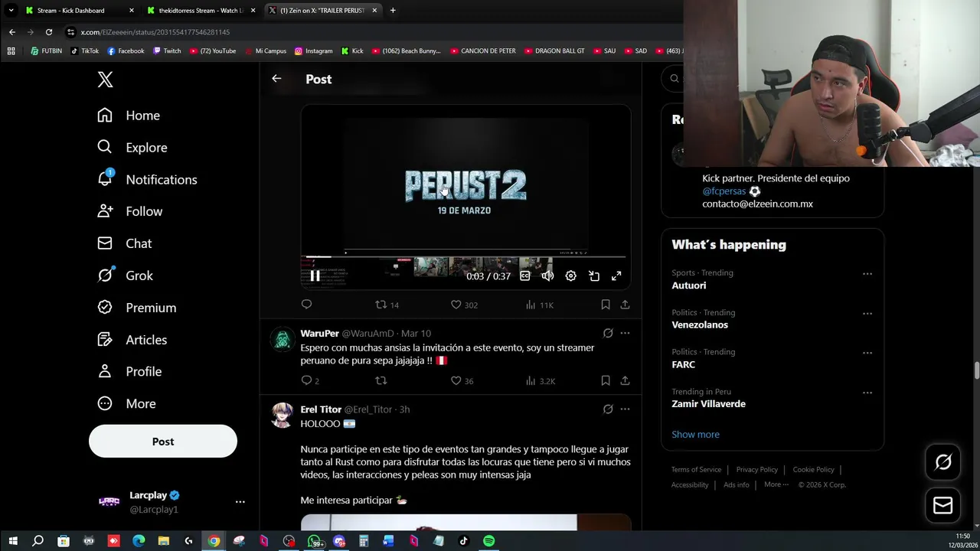Image resolution: width=980 pixels, height=551 pixels.
Task: Open Grok action on Erel Titor's reply
Action: coord(608,409)
